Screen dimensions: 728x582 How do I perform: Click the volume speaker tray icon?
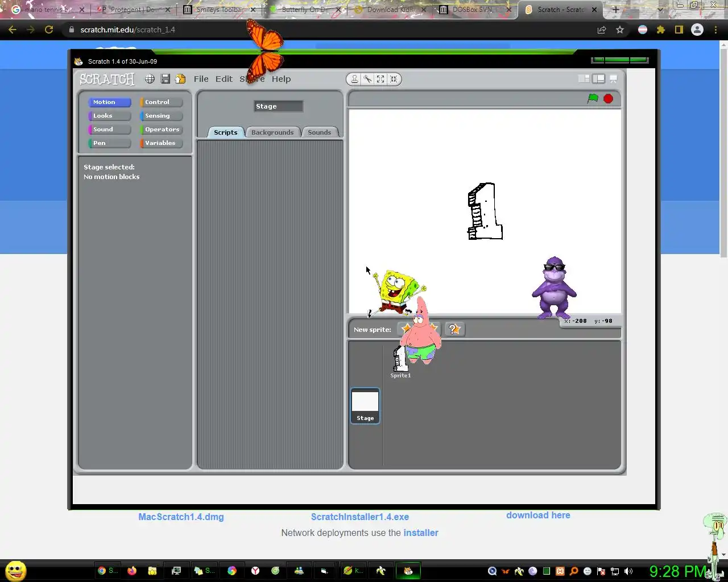coord(628,571)
